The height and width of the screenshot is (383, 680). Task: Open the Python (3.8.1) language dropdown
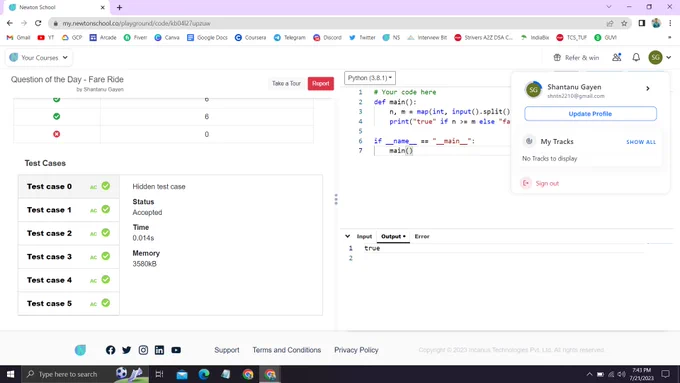click(x=370, y=78)
